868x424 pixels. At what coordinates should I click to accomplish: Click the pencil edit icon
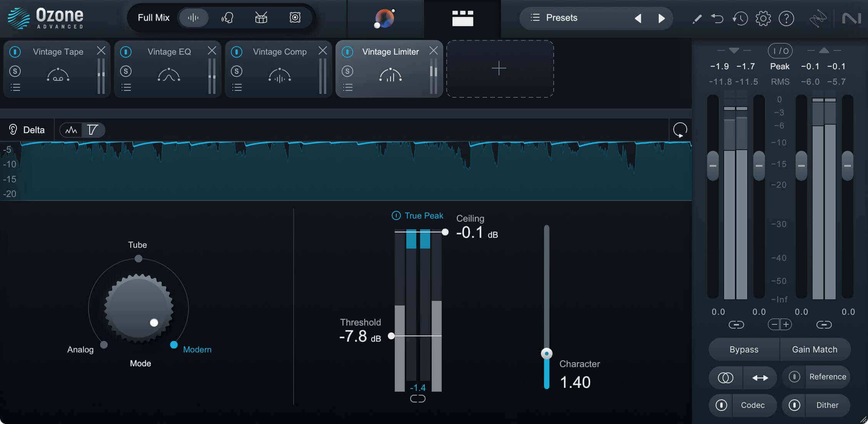(x=697, y=18)
